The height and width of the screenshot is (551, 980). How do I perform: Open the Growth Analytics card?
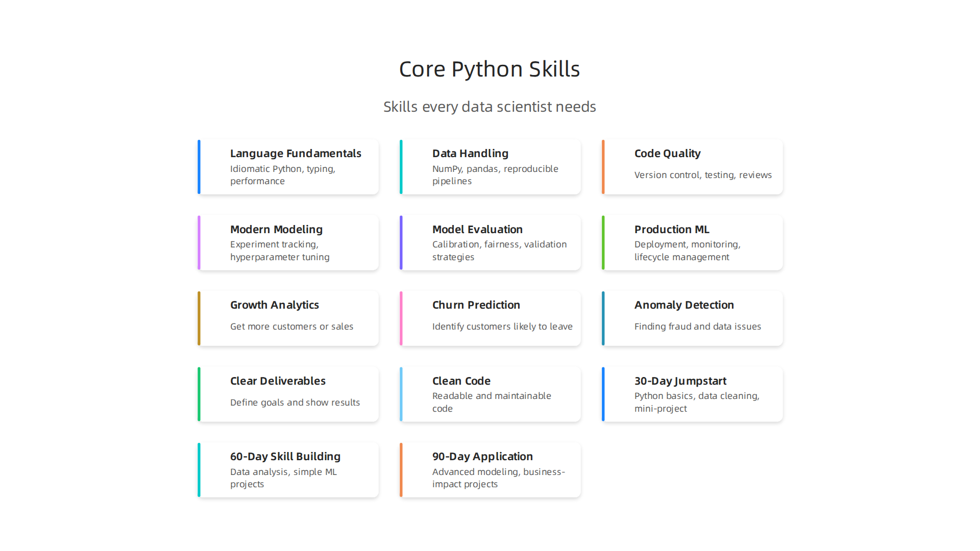[288, 318]
